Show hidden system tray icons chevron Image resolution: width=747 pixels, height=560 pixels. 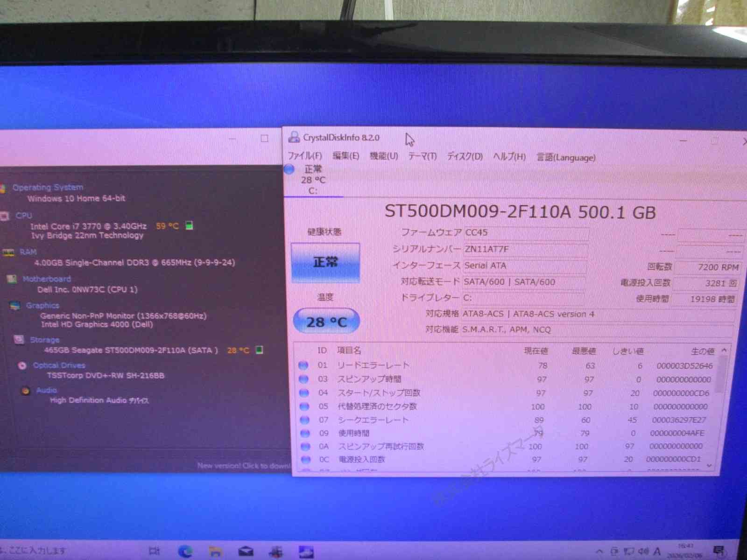599,552
